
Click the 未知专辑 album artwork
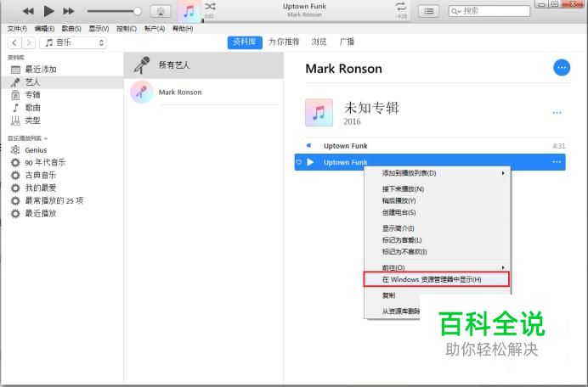(x=319, y=112)
